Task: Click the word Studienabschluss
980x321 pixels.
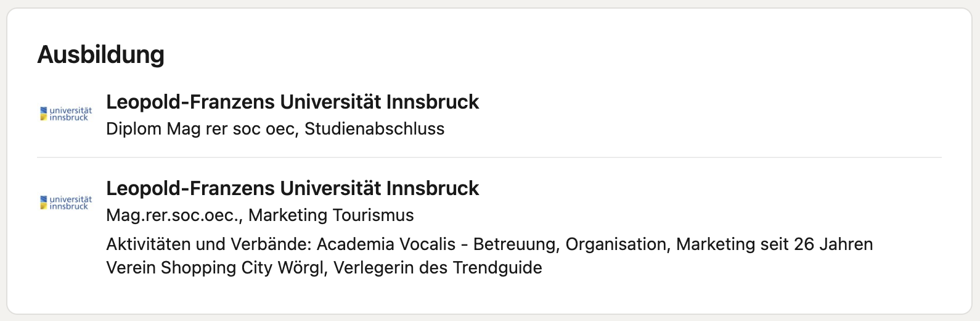Action: pyautogui.click(x=374, y=129)
